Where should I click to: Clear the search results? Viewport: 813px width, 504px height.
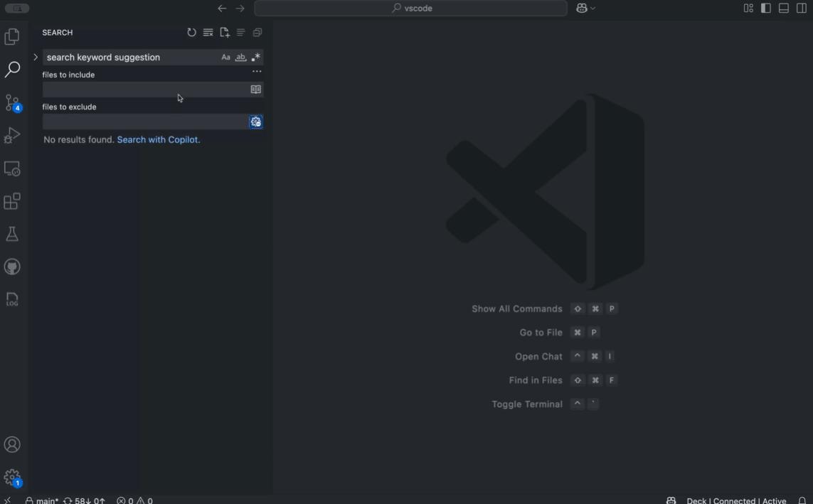[208, 32]
